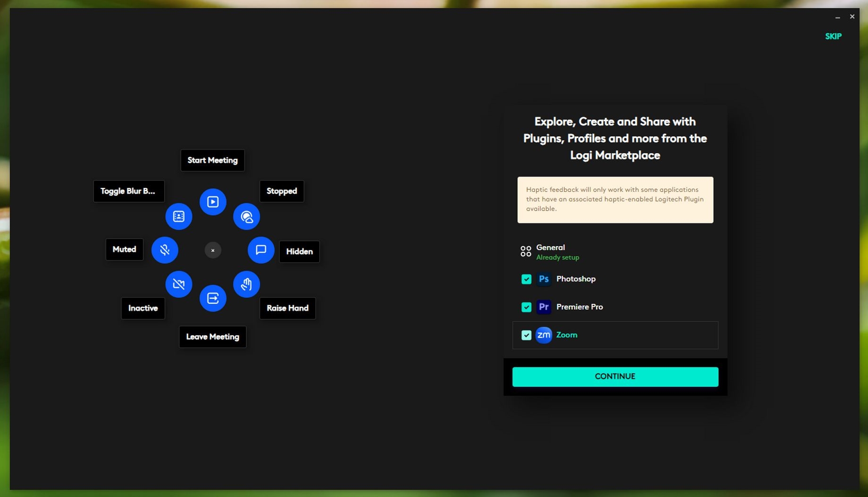Click the blue Stopped icon

coord(246,217)
